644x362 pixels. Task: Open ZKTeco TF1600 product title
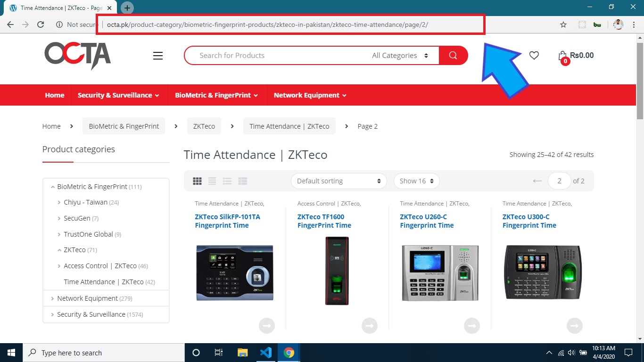point(324,221)
